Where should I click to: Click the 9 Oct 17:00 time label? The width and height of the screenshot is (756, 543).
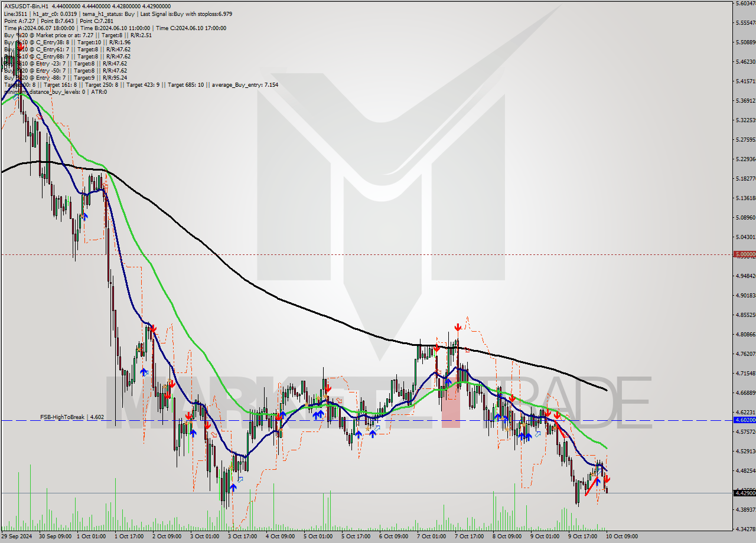click(584, 537)
